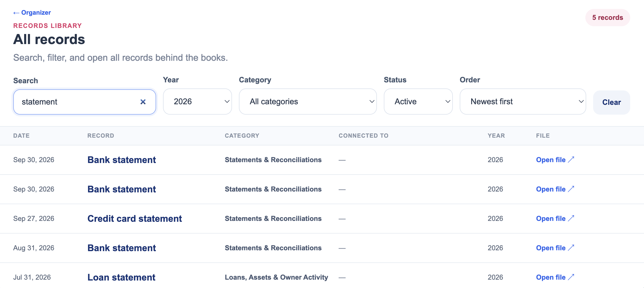Image resolution: width=644 pixels, height=288 pixels.
Task: Click Loans, Assets & Owner Activity category
Action: [x=276, y=277]
